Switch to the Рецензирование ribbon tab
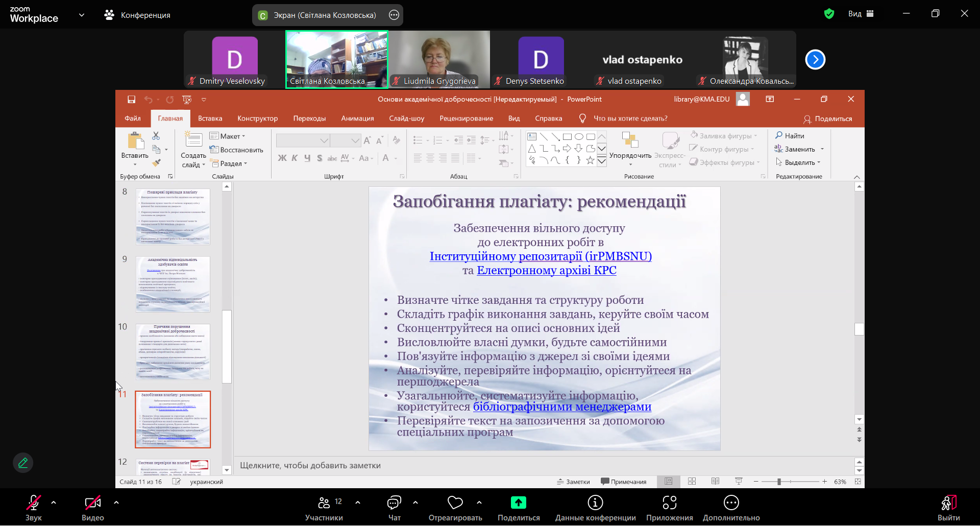980x526 pixels. pyautogui.click(x=467, y=118)
